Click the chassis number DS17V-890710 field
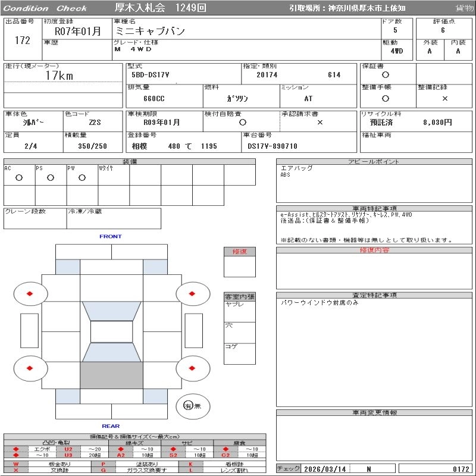This screenshot has height=476, width=476. (273, 146)
